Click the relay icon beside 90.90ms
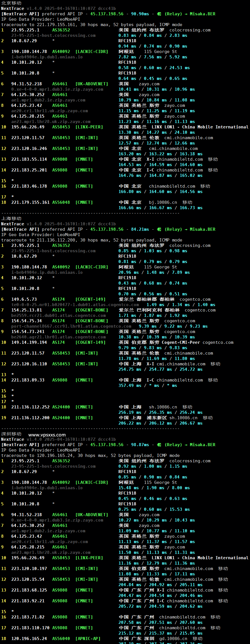The image size is (250, 644). pyautogui.click(x=159, y=14)
